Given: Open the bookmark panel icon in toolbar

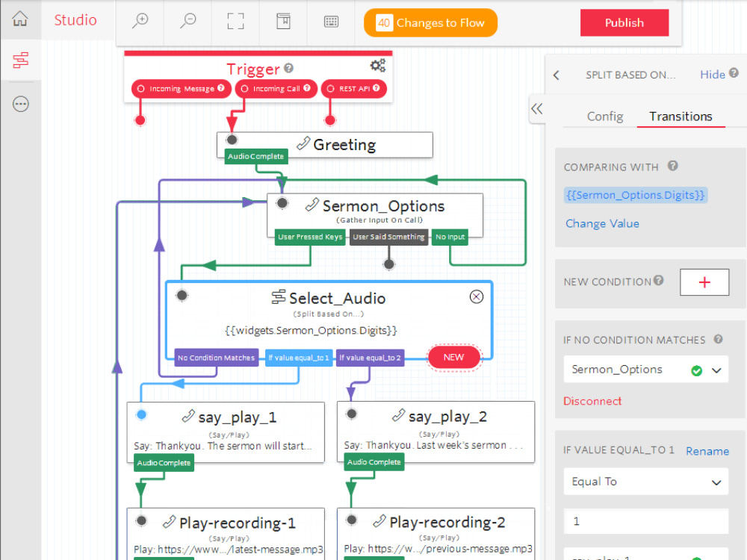Looking at the screenshot, I should pos(283,21).
